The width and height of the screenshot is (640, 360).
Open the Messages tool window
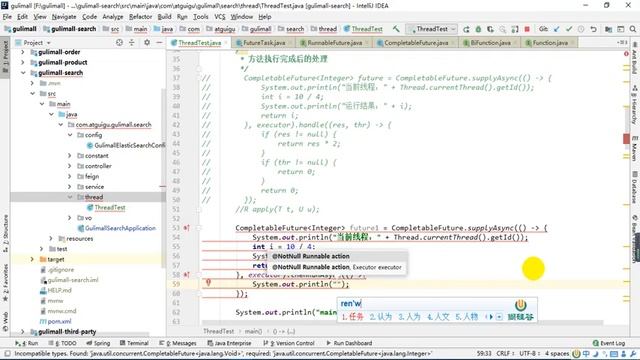coord(178,343)
